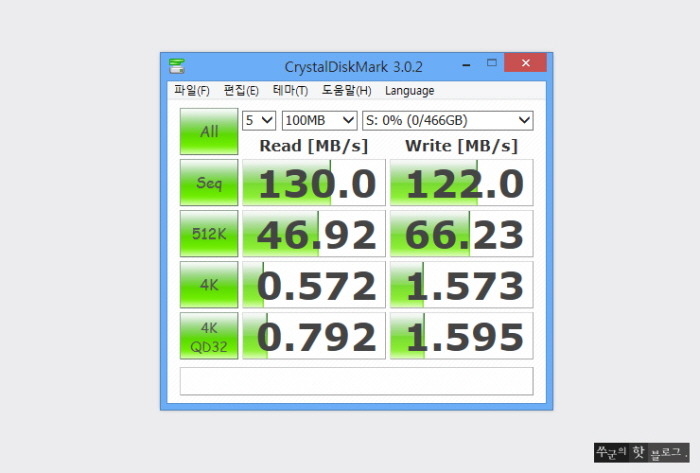700x473 pixels.
Task: Click the empty comment field at bottom
Action: point(356,381)
